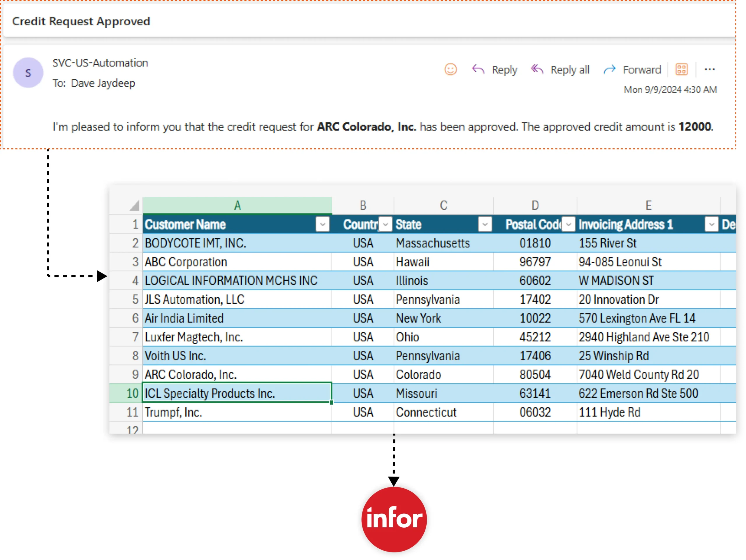746x560 pixels.
Task: Click the Connecticut state cell
Action: click(x=444, y=412)
